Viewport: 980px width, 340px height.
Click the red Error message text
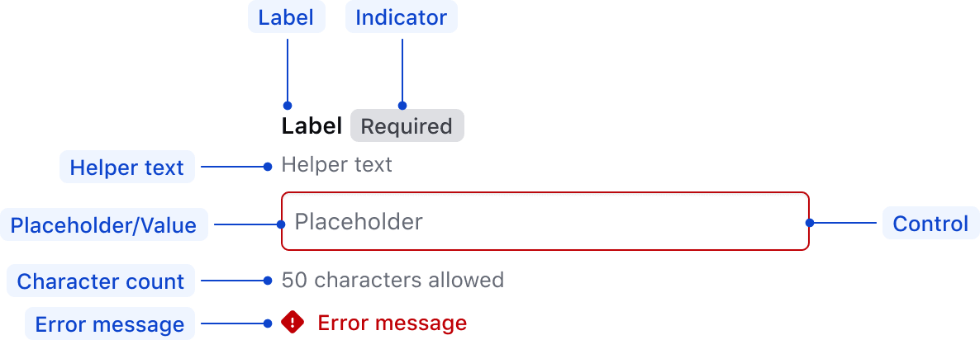click(392, 323)
